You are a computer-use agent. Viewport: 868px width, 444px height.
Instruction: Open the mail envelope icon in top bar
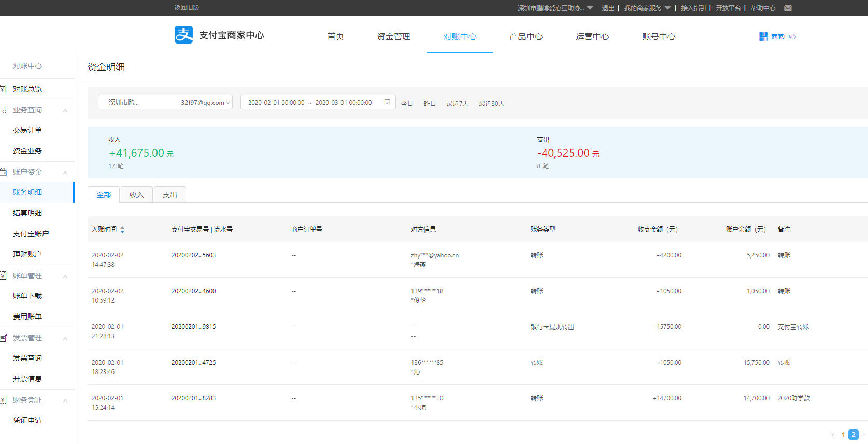tap(788, 8)
